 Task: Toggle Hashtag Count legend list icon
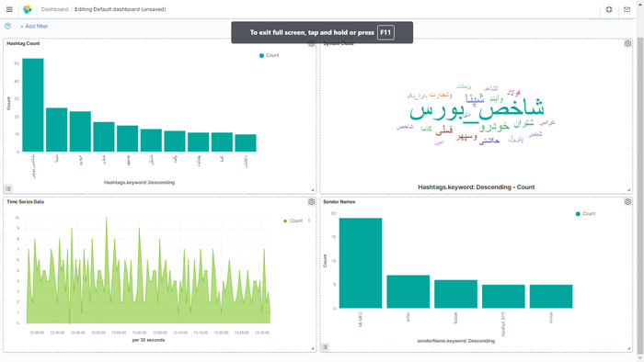coord(8,188)
